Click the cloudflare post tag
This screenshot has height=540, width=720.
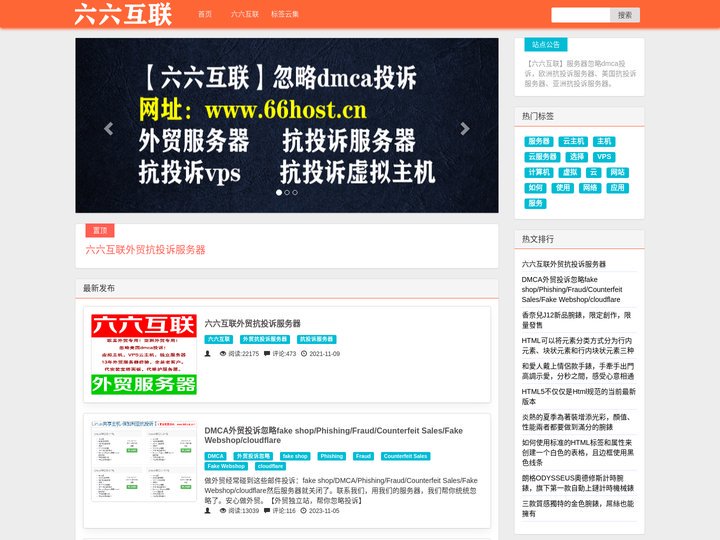tap(270, 467)
